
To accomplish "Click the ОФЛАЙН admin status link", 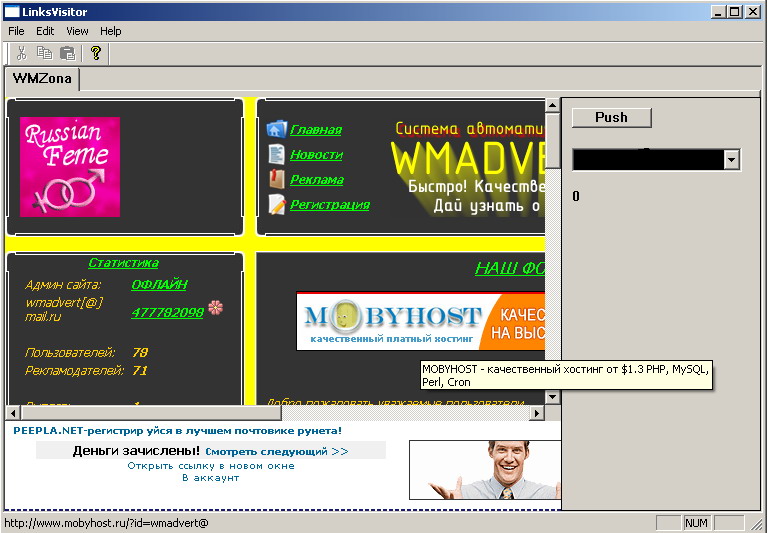I will point(159,284).
